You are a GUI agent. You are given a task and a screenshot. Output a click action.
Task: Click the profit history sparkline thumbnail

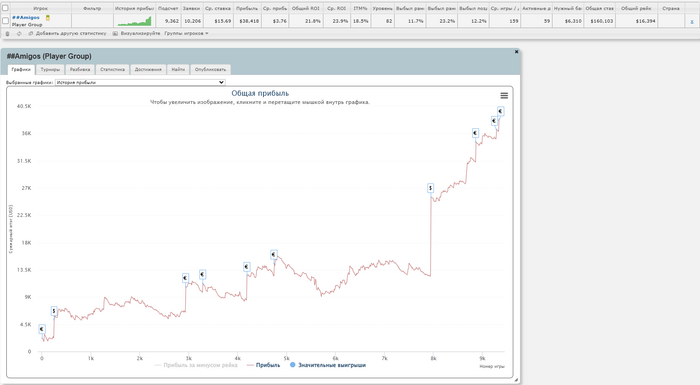click(x=134, y=21)
